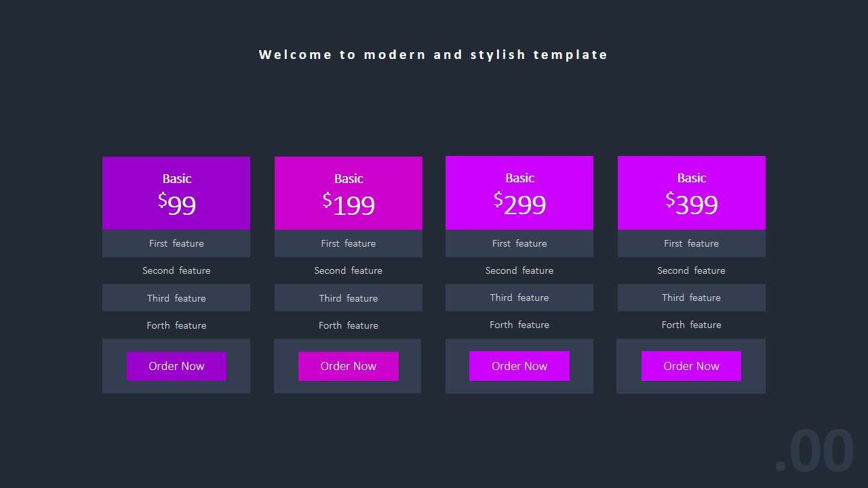Click the .00 slide number watermark
Image resolution: width=868 pixels, height=488 pixels.
(x=814, y=451)
